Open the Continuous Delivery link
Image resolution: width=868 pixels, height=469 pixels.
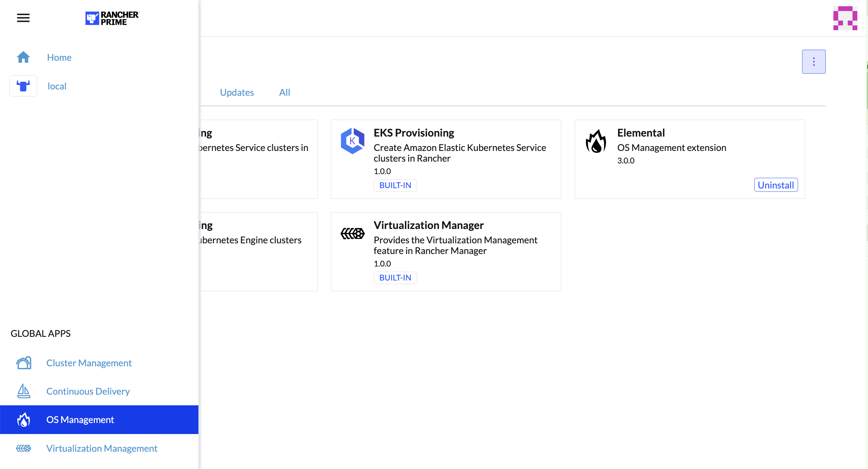pos(88,391)
